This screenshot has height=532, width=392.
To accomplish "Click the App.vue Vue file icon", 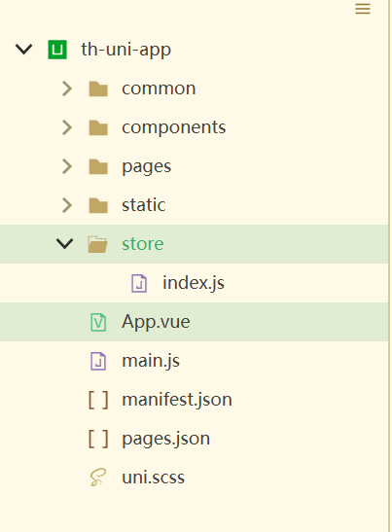I will [98, 322].
